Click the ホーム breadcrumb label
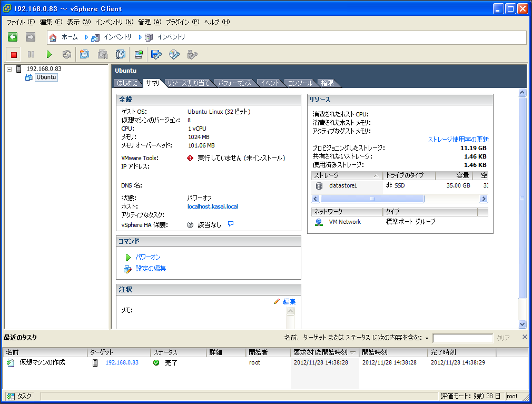 click(x=70, y=37)
